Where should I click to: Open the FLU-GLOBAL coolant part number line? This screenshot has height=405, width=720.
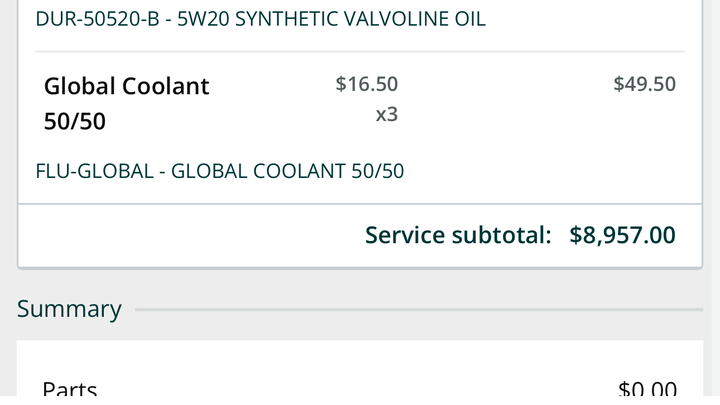220,171
